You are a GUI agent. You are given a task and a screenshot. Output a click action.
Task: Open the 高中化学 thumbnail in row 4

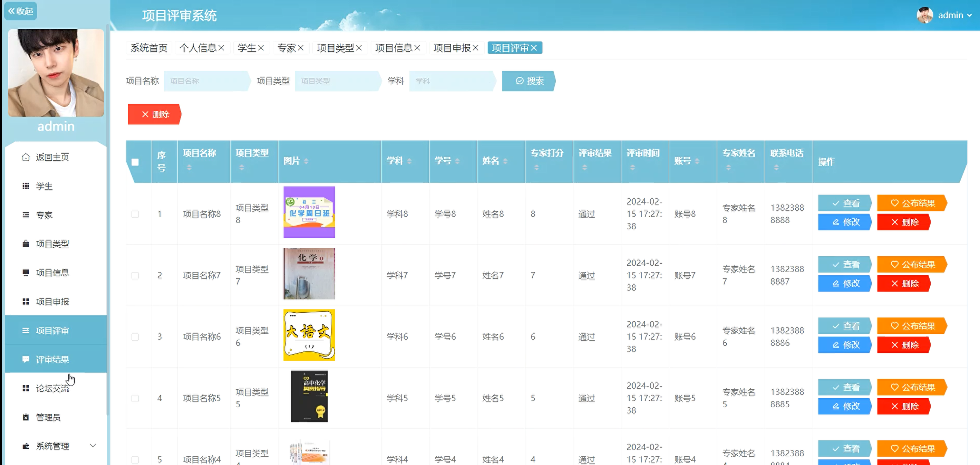pyautogui.click(x=309, y=396)
